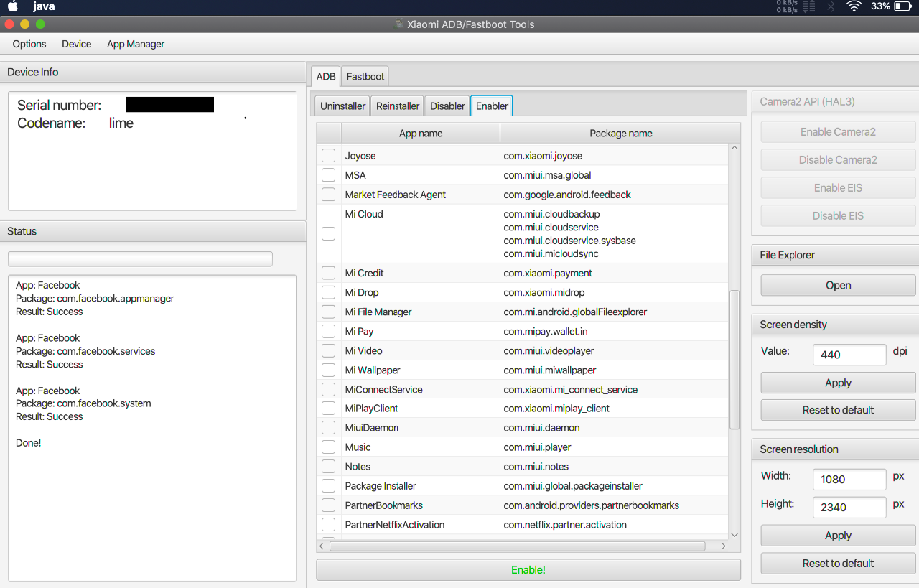Click the horizontal scrollbar right arrow
The image size is (919, 588).
click(x=723, y=546)
